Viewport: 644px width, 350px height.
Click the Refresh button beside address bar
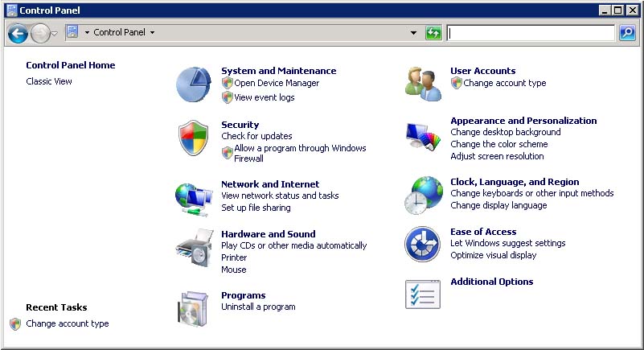[x=433, y=32]
